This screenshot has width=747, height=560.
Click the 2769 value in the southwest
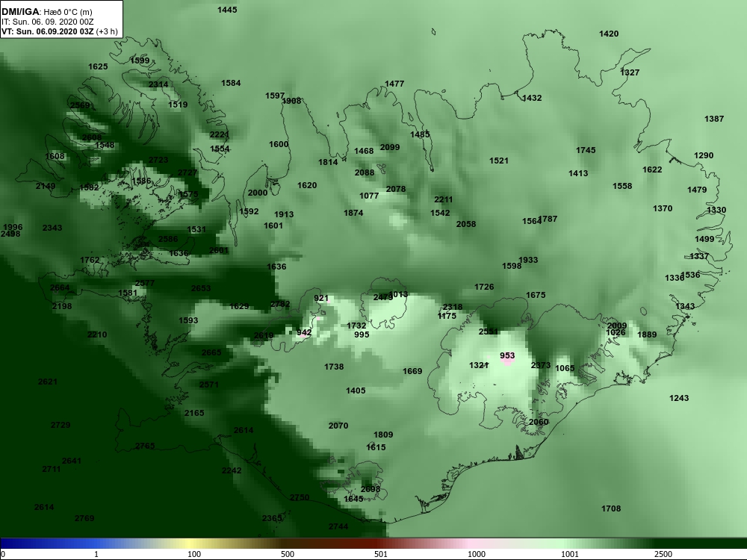(84, 519)
